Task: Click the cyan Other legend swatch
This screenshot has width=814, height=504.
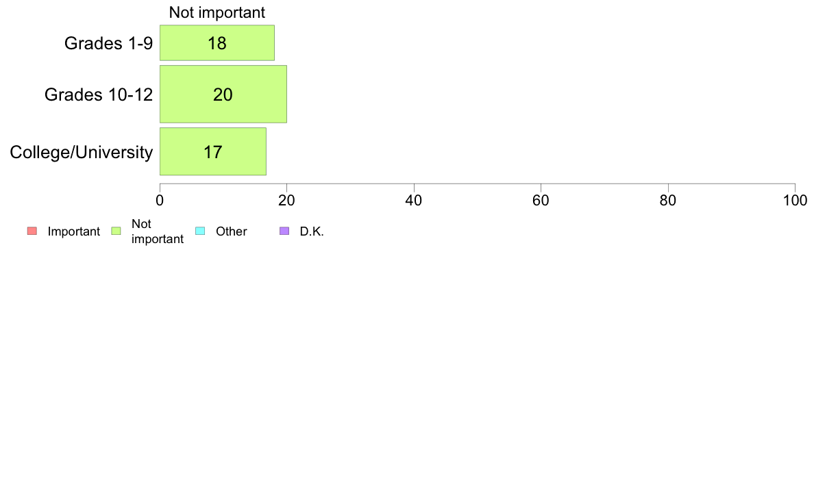Action: (x=200, y=231)
